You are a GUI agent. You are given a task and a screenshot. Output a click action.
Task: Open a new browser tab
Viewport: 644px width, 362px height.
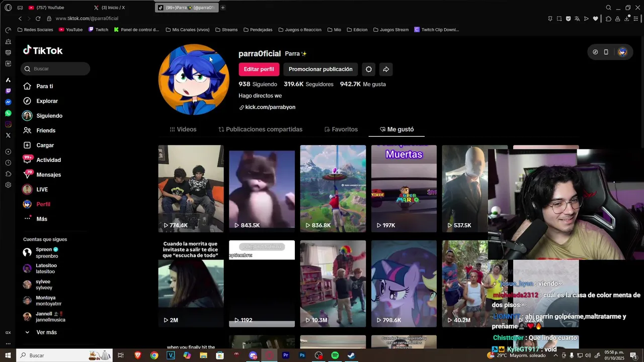click(223, 8)
